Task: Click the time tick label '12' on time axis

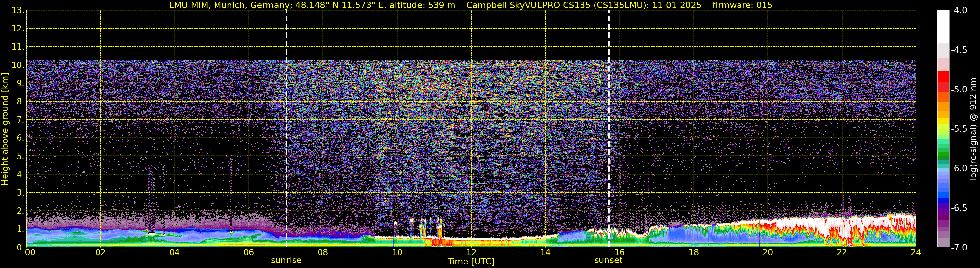Action: [471, 252]
